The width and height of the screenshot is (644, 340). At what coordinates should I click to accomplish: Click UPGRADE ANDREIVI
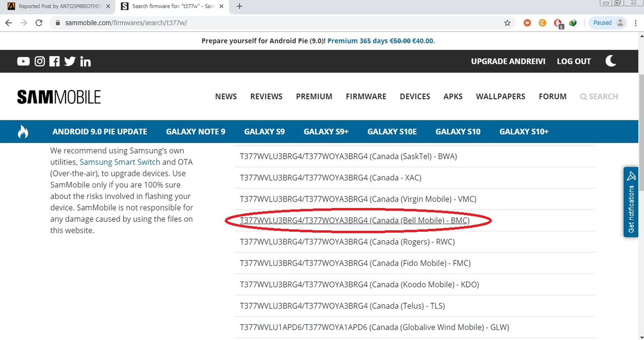pyautogui.click(x=508, y=61)
